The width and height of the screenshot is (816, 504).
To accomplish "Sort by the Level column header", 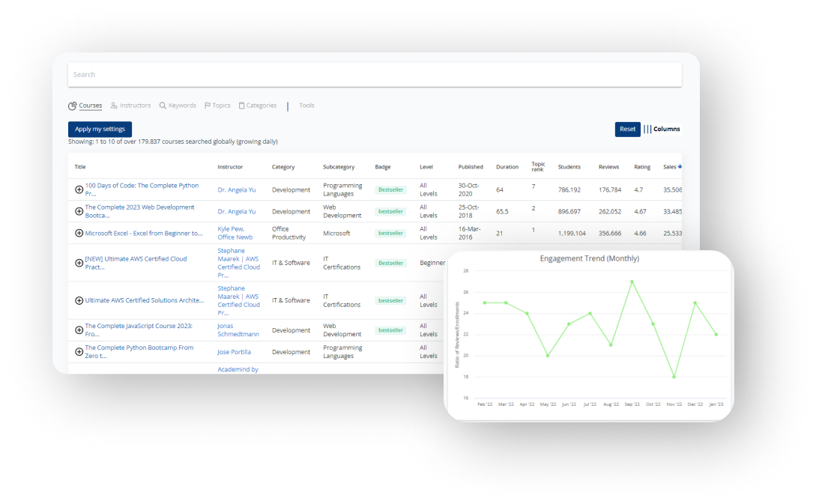I will 426,167.
